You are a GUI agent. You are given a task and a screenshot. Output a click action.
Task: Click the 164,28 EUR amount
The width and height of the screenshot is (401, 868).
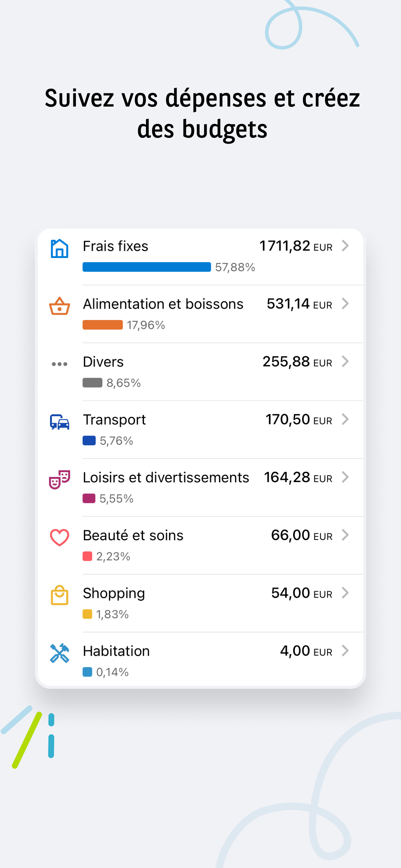(x=298, y=478)
